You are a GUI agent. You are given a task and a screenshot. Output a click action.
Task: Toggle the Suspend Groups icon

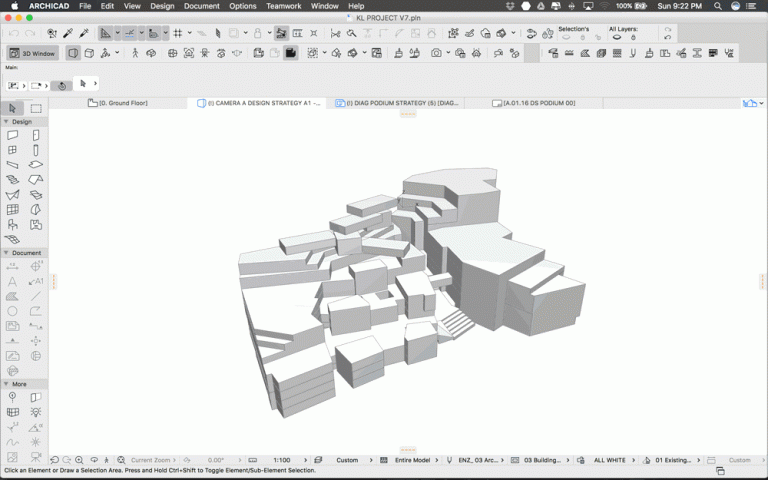[x=282, y=33]
